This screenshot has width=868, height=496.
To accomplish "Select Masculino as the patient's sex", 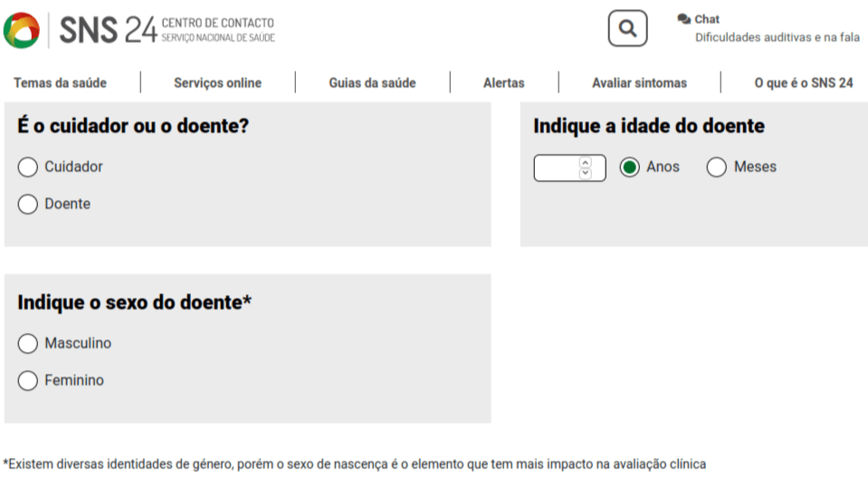I will pos(28,344).
